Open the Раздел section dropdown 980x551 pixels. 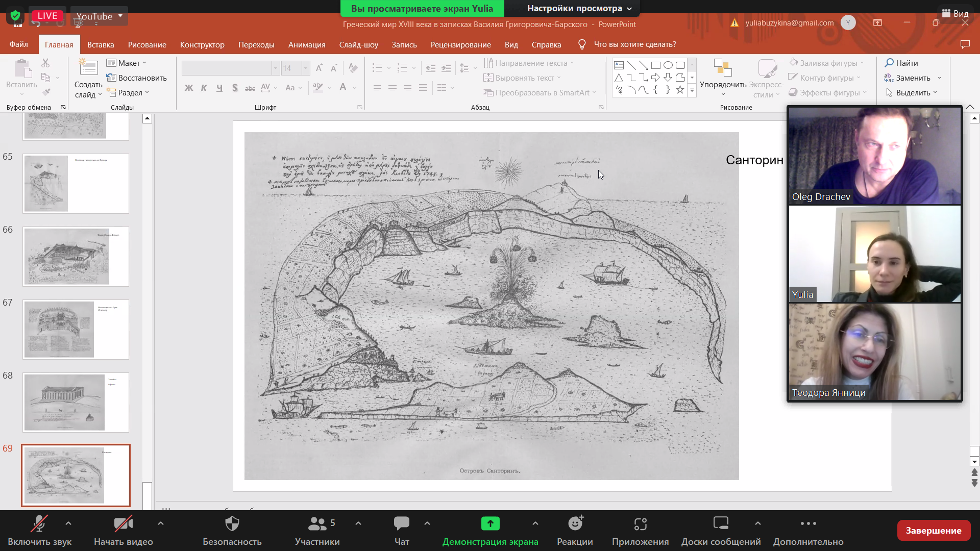[128, 92]
